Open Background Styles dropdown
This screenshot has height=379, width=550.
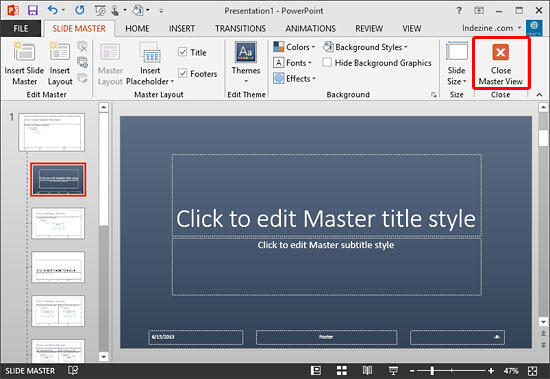365,47
